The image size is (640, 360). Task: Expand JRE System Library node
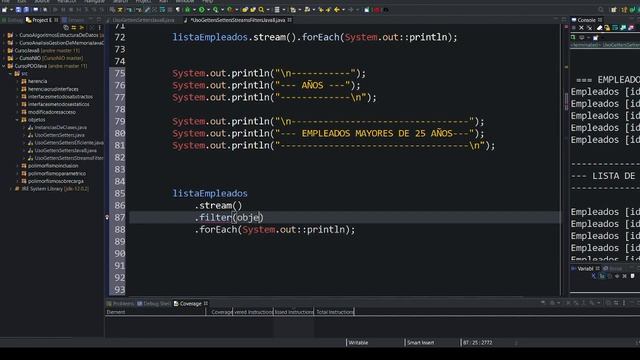click(11, 189)
